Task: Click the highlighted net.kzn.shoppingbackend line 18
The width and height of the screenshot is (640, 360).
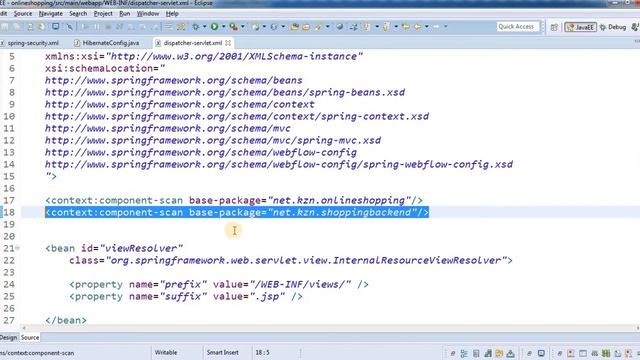Action: tap(237, 212)
